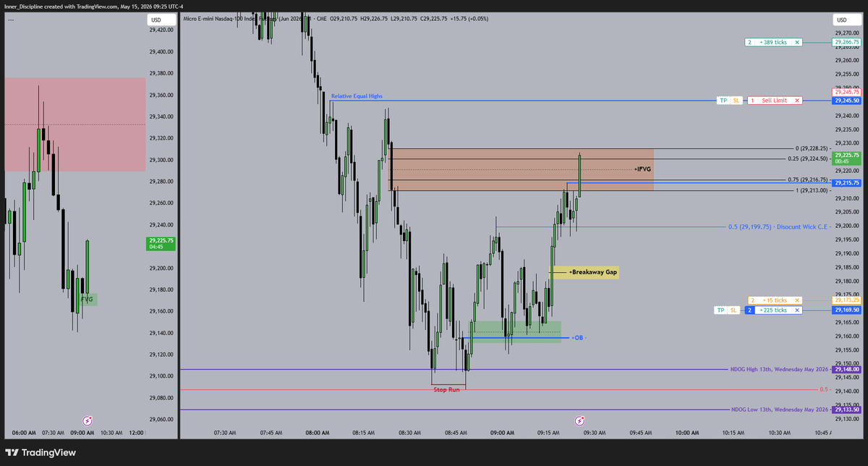Click current price tag on left chart axis

pyautogui.click(x=161, y=243)
